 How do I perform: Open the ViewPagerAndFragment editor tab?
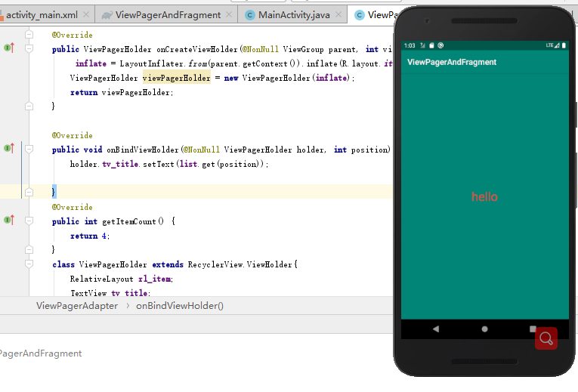point(168,15)
